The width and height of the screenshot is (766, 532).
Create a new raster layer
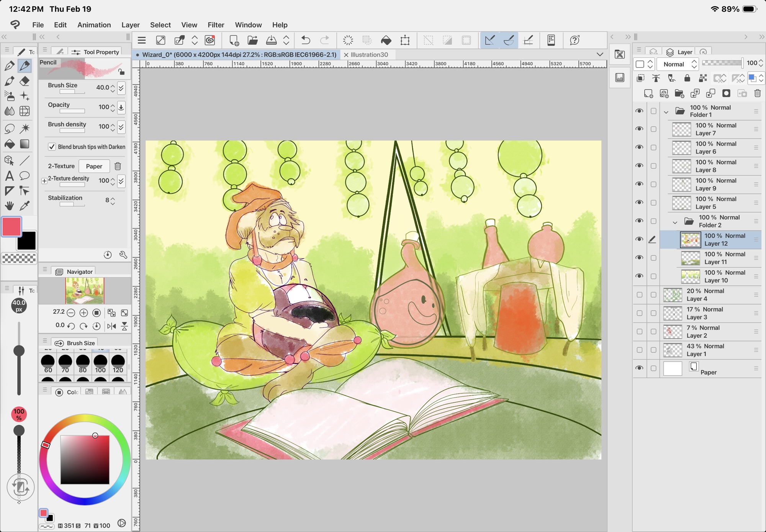point(648,93)
